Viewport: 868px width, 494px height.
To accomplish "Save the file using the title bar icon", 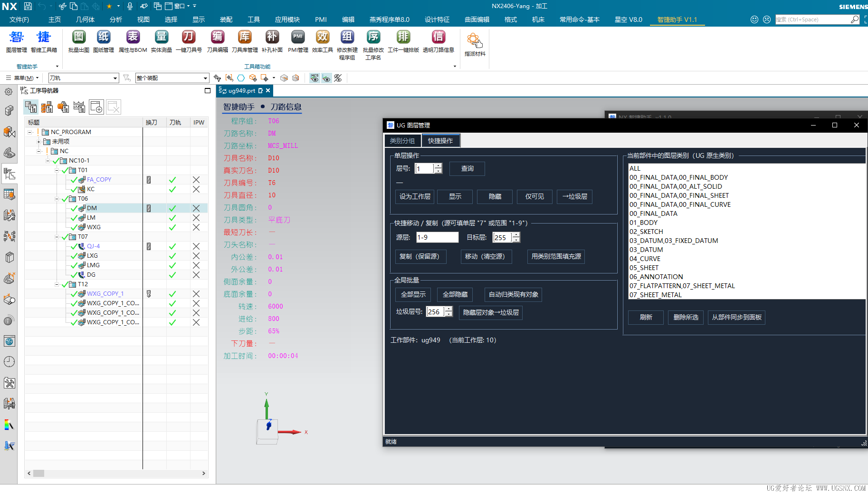I will (x=28, y=6).
